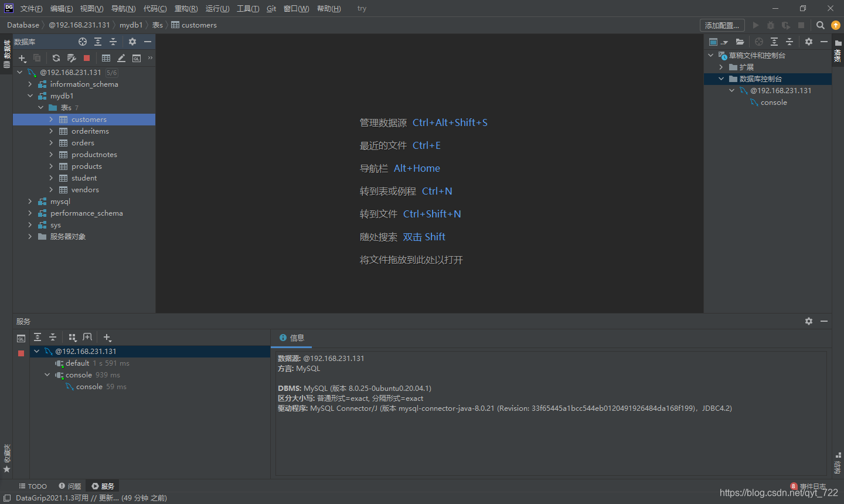Open the 导航(N) menu

[123, 8]
